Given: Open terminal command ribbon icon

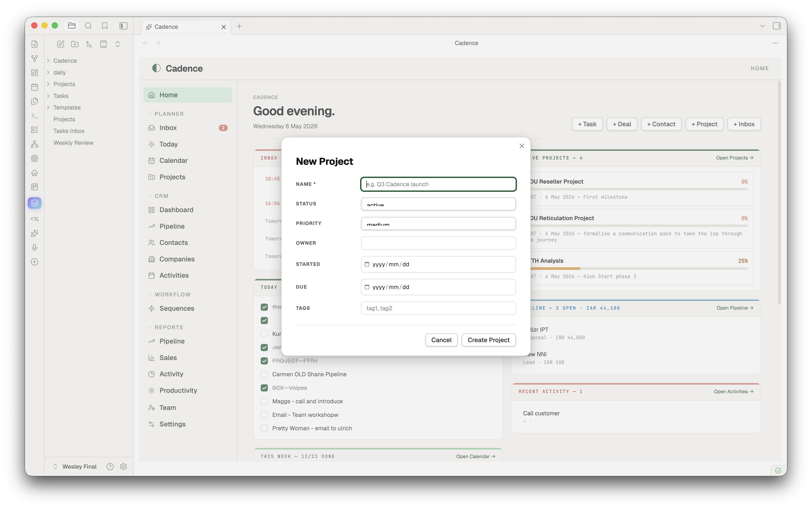Looking at the screenshot, I should (x=34, y=116).
